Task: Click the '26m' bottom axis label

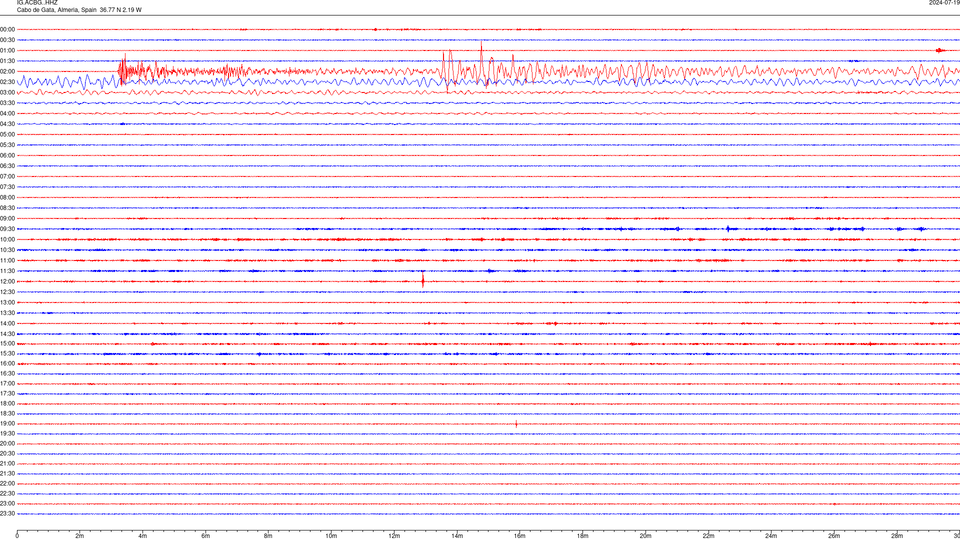Action: [x=834, y=536]
